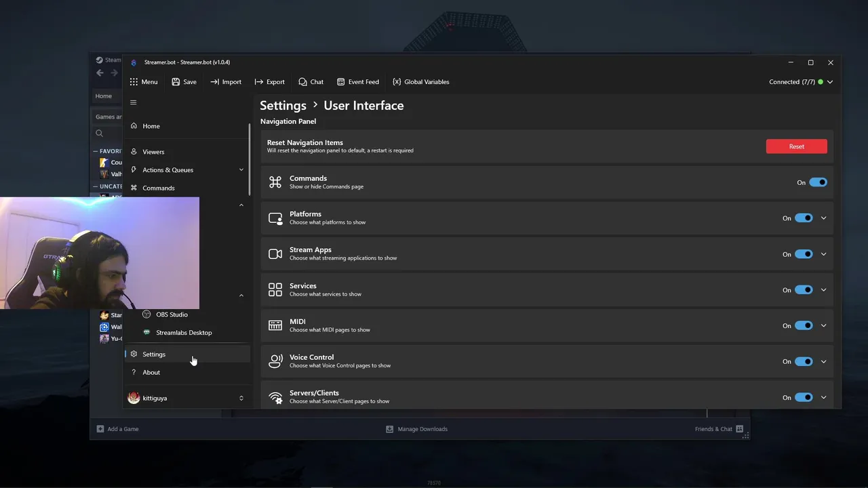The height and width of the screenshot is (488, 868).
Task: Click the Platforms row icon
Action: click(275, 218)
